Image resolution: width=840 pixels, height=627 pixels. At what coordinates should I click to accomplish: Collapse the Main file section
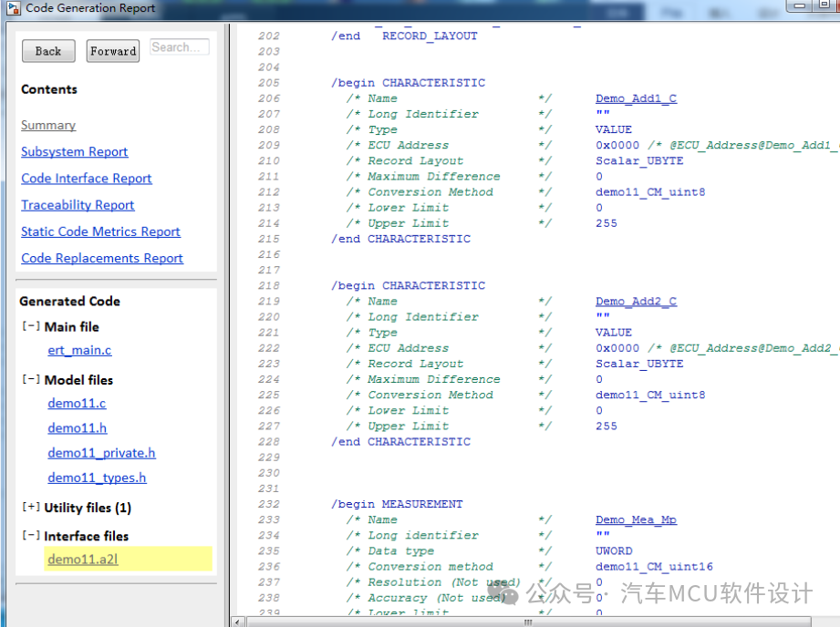click(30, 326)
